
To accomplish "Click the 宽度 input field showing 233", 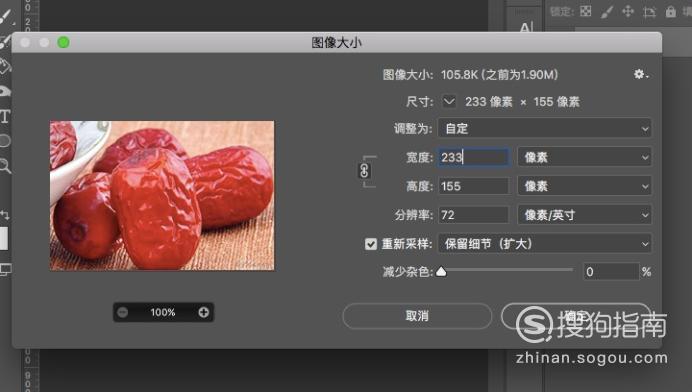I will (474, 157).
